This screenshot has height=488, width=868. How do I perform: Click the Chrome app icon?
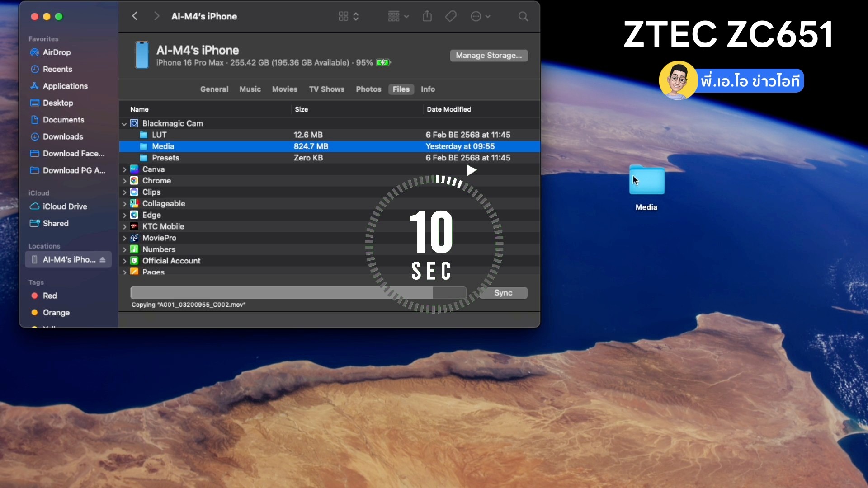click(134, 180)
